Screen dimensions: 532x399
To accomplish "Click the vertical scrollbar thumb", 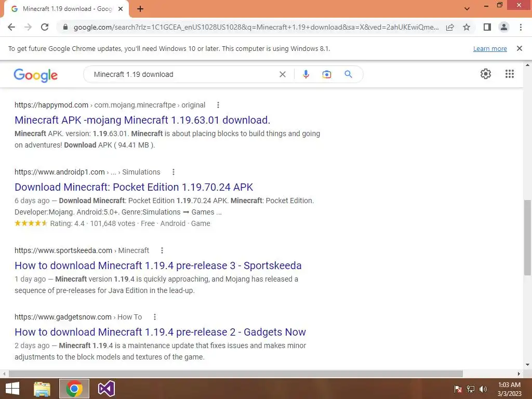I will 527,237.
